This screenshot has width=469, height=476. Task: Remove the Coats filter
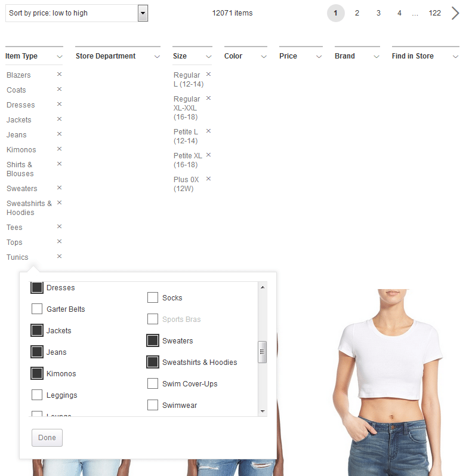(60, 89)
